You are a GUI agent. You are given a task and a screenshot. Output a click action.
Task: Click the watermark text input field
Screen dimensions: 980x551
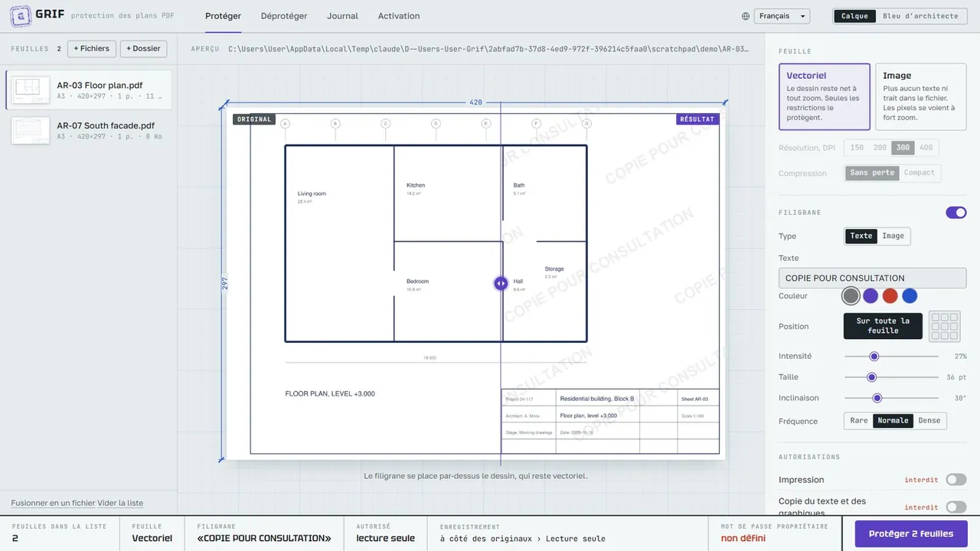click(872, 278)
